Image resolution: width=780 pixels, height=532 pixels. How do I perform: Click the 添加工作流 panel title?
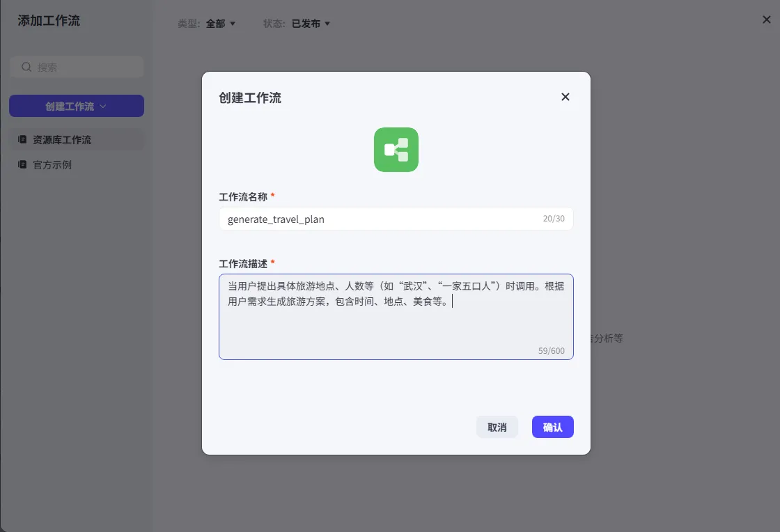[x=49, y=20]
